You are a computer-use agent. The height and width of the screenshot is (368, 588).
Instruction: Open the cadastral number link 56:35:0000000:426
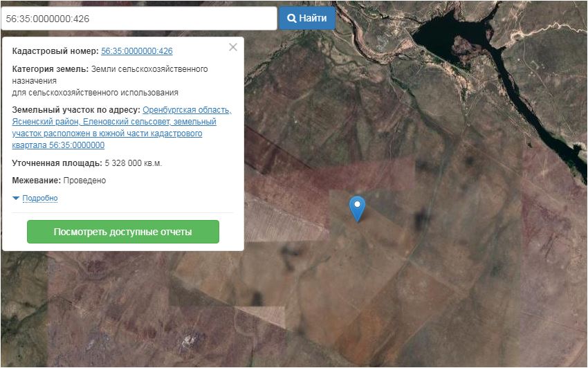136,51
